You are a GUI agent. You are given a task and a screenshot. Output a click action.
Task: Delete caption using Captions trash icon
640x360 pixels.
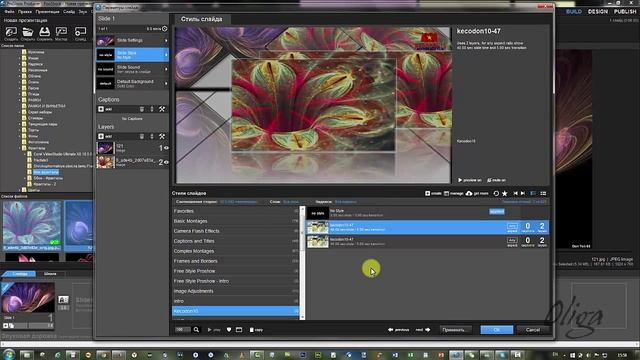(142, 109)
